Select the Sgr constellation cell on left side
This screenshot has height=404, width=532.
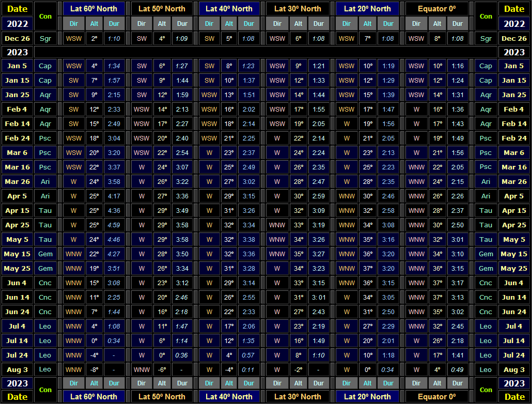(45, 38)
